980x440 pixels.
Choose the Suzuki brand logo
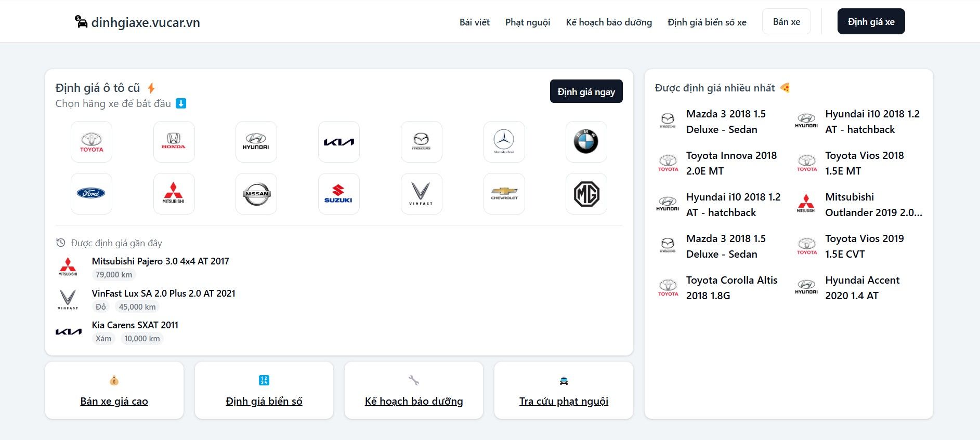tap(339, 194)
